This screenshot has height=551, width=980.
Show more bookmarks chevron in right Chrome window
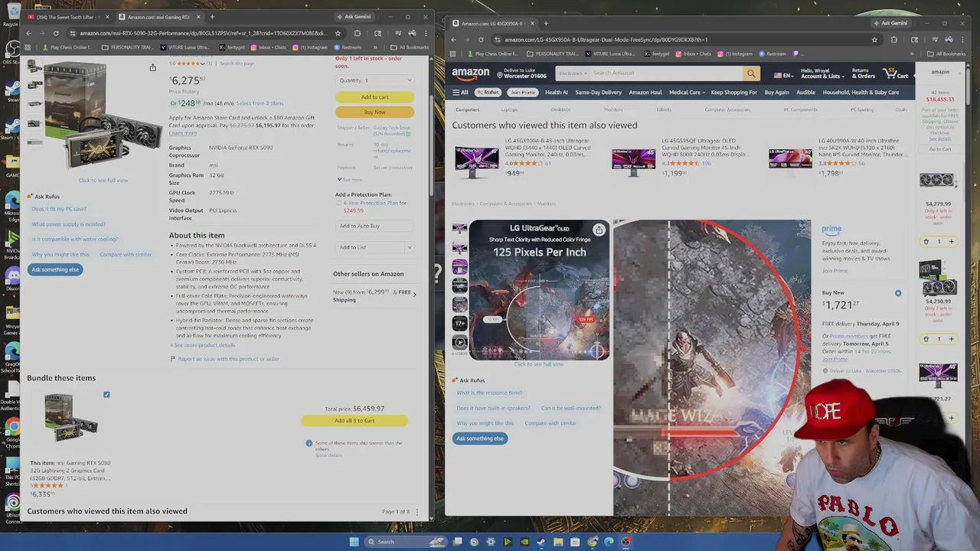point(912,54)
